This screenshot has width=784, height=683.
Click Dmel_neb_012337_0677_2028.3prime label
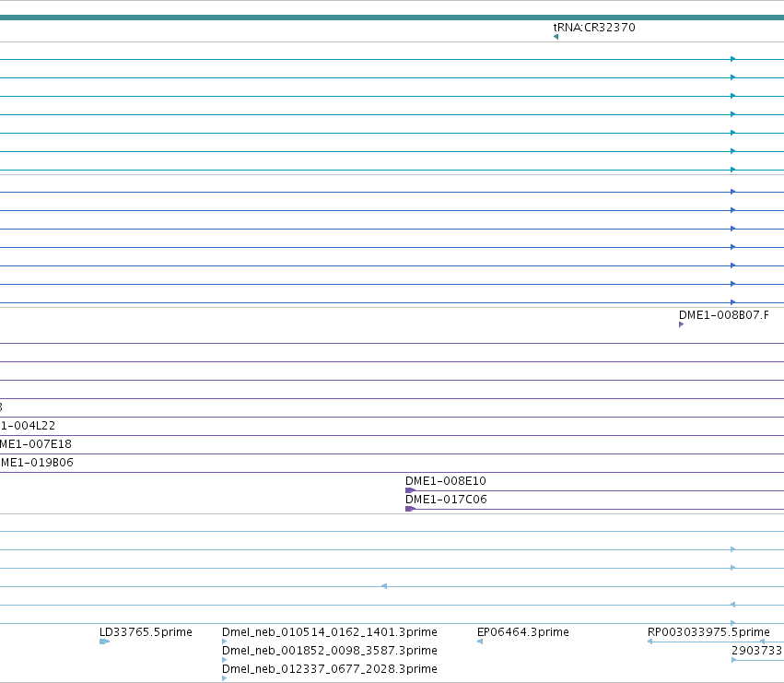pos(330,669)
